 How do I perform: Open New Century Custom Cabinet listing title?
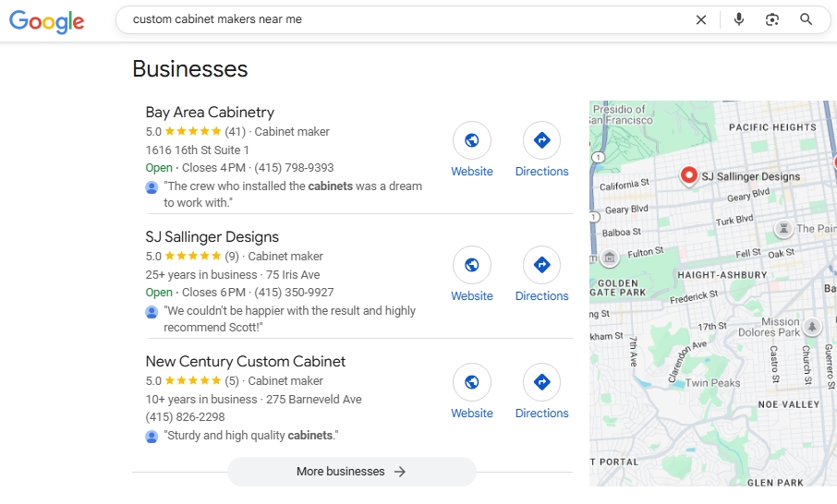(246, 361)
